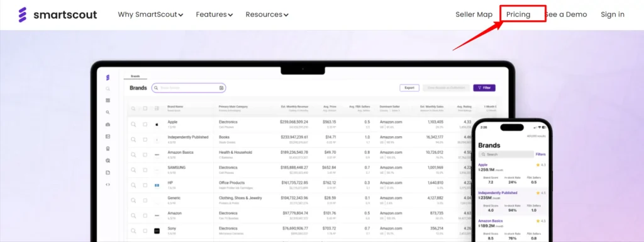Screen dimensions: 644x242
Task: Click the $259,068,509.24 revenue value
Action: 294,122
